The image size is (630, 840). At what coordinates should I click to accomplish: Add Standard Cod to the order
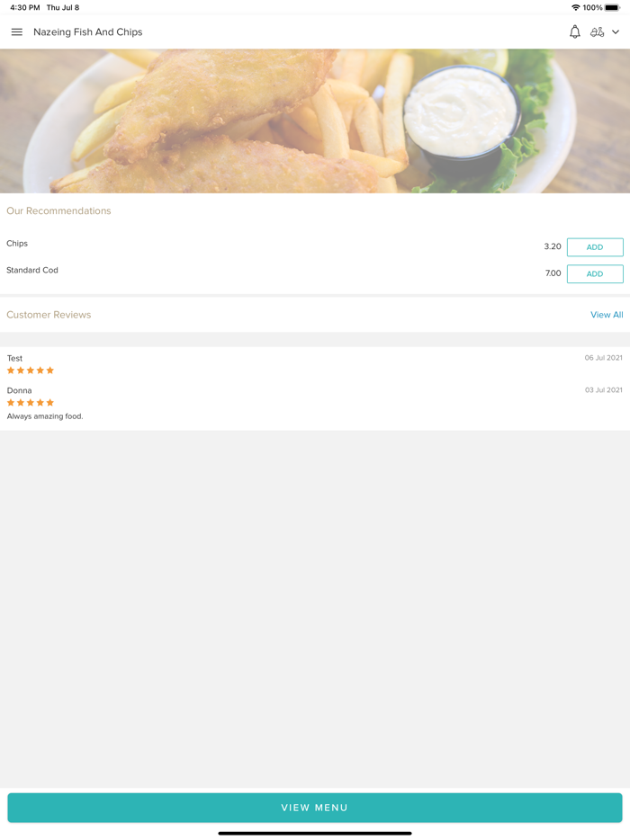pyautogui.click(x=594, y=273)
